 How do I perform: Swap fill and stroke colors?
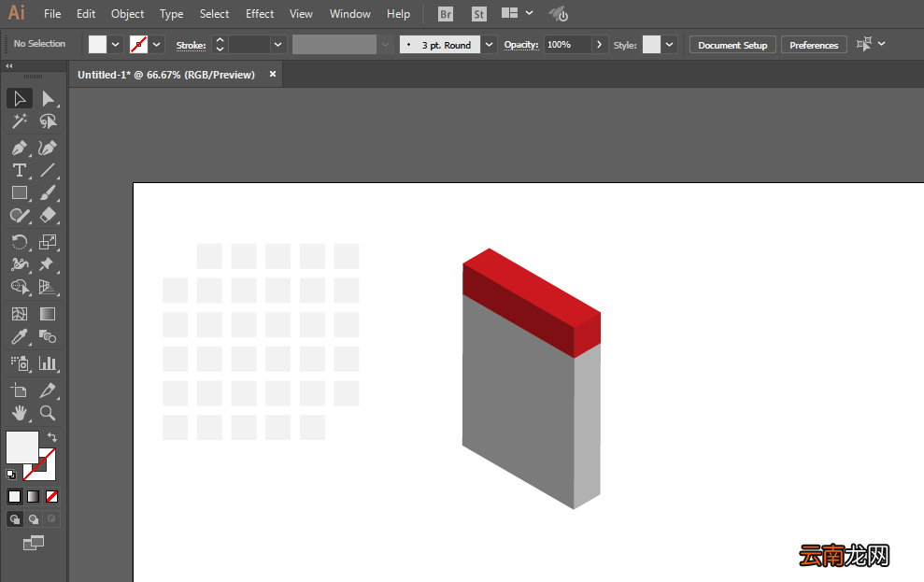tap(52, 437)
